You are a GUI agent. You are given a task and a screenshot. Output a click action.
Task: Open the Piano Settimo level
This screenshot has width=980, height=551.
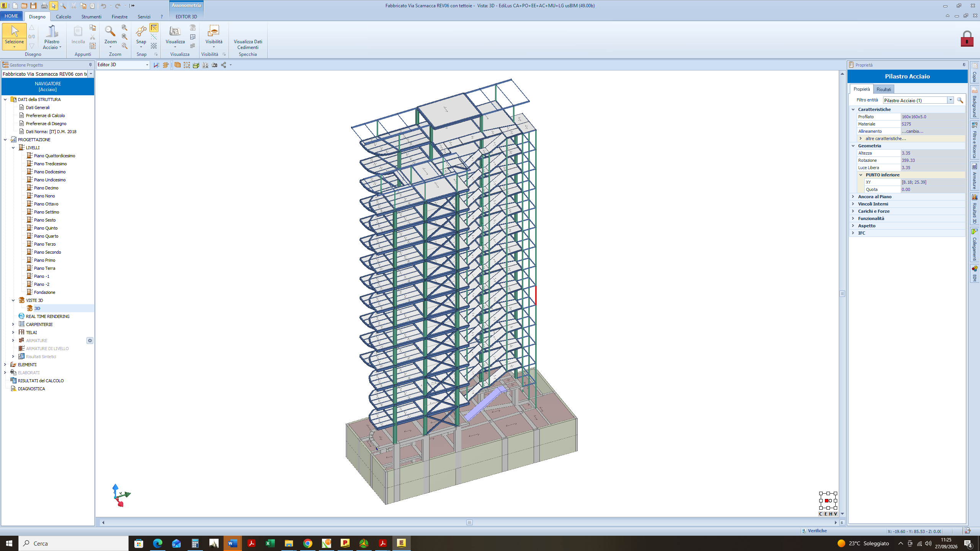click(x=46, y=212)
